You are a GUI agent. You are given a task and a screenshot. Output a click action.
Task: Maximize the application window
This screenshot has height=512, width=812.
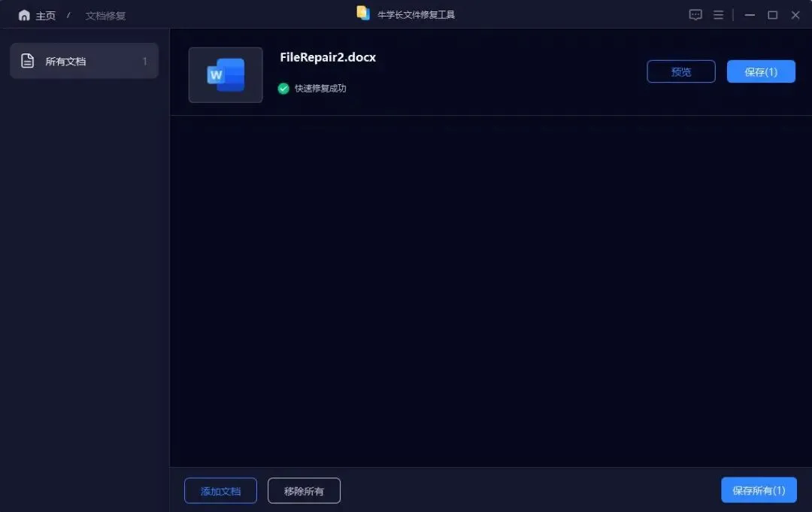[x=773, y=15]
